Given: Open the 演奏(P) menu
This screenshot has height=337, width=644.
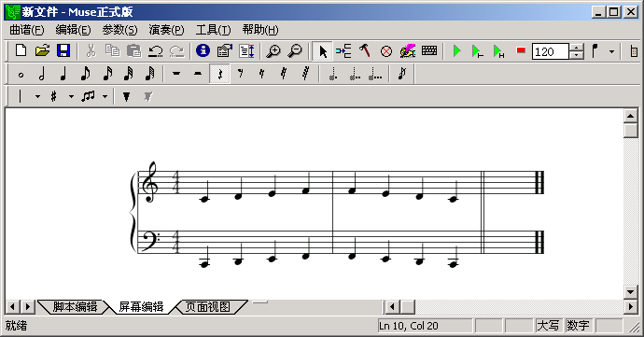Looking at the screenshot, I should (166, 30).
